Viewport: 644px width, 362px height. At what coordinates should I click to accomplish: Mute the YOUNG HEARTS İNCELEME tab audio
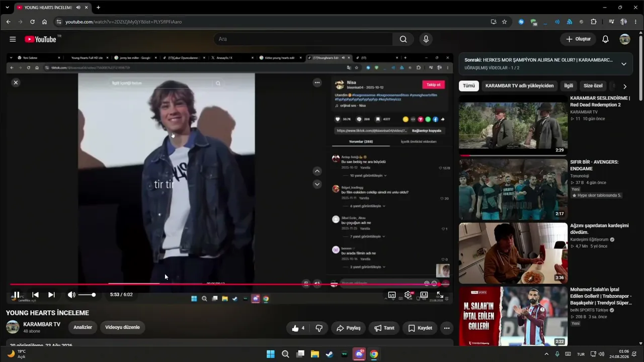[78, 8]
